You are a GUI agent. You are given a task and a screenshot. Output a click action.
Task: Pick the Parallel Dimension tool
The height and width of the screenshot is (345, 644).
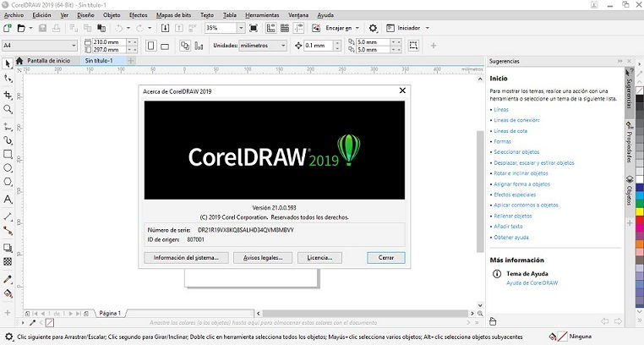pyautogui.click(x=8, y=216)
